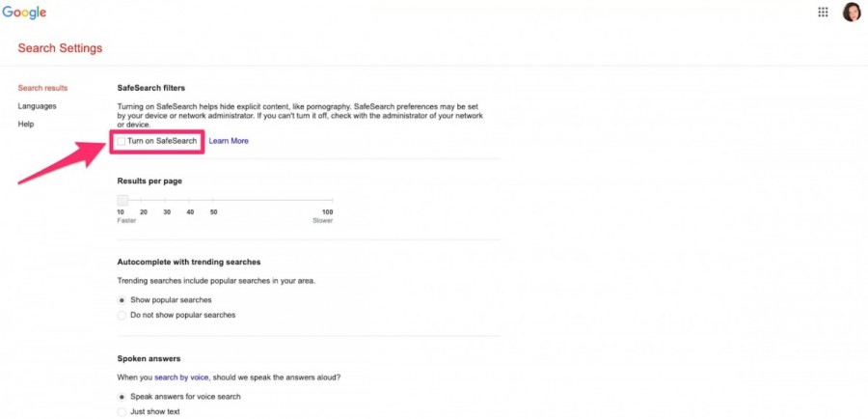Open the Help sidebar item

pos(25,125)
